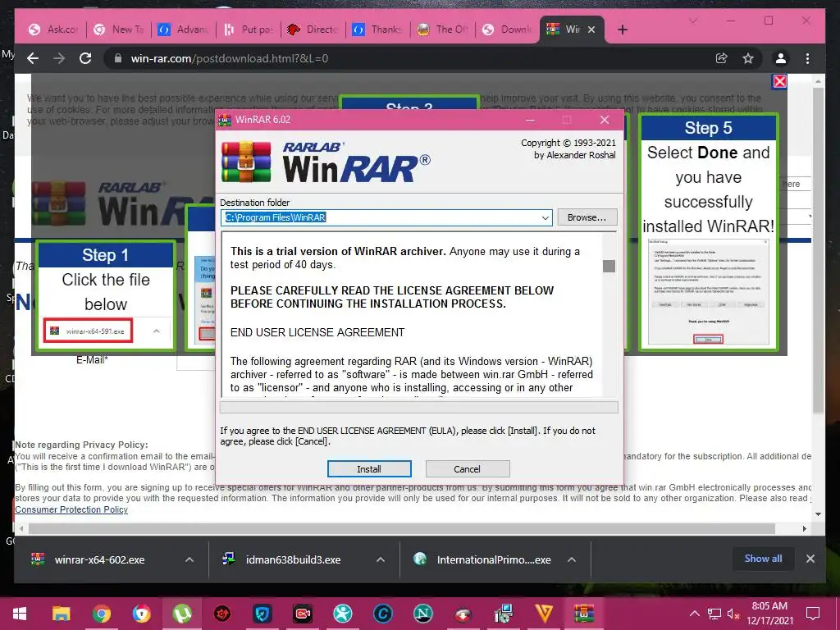Switch to the Advanced browser tab
Viewport: 840px width, 630px height.
click(184, 30)
